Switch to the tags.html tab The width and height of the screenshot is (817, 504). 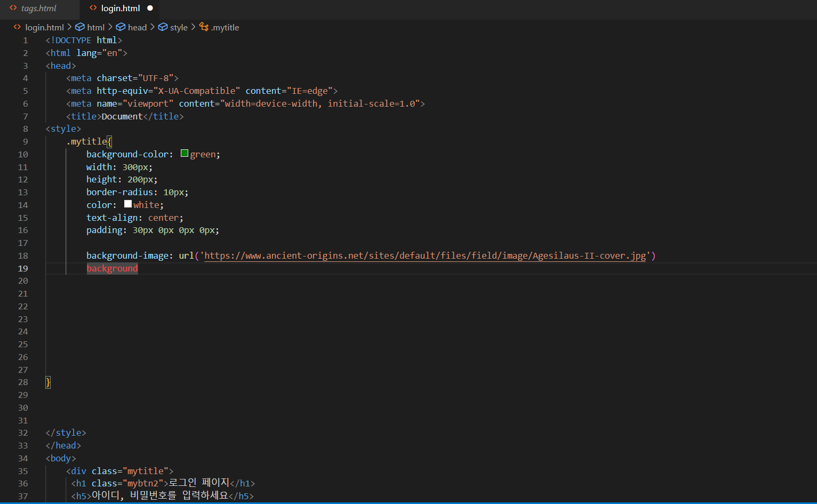[38, 9]
